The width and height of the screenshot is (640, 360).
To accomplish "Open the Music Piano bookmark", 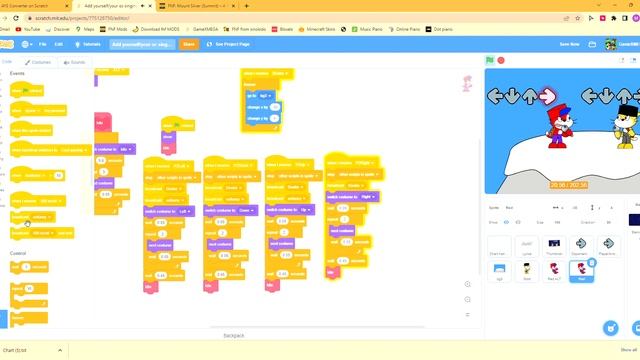I will [367, 29].
